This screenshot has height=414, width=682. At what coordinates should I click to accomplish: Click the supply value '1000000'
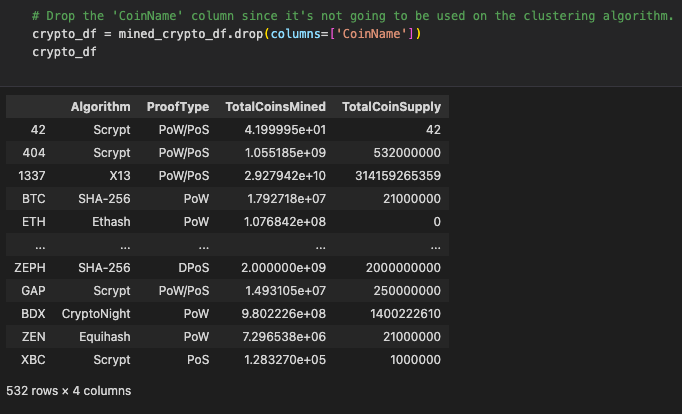point(415,360)
